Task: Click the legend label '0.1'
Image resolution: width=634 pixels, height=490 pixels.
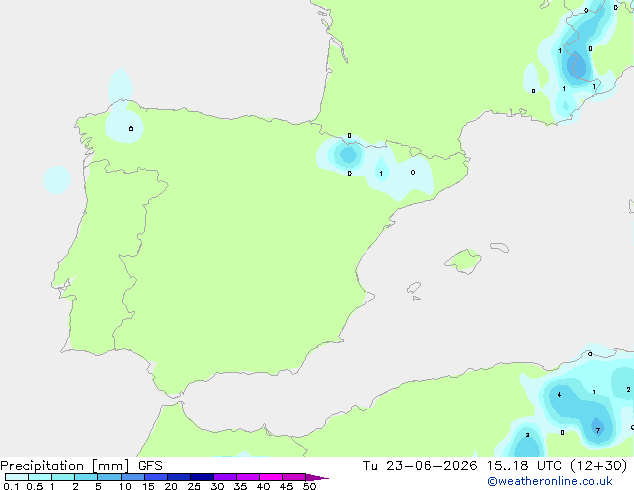Action: tap(11, 486)
